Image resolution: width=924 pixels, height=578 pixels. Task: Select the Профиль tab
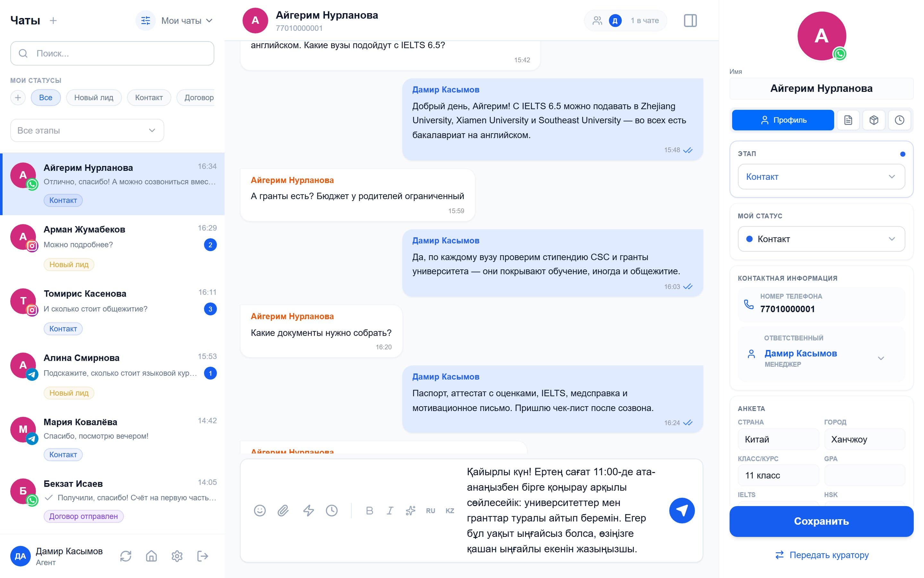783,120
